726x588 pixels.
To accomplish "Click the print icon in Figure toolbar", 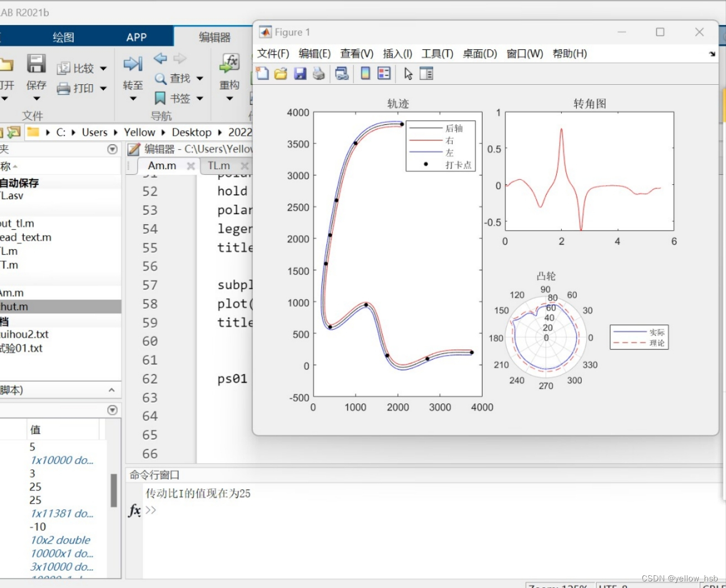I will click(x=318, y=73).
